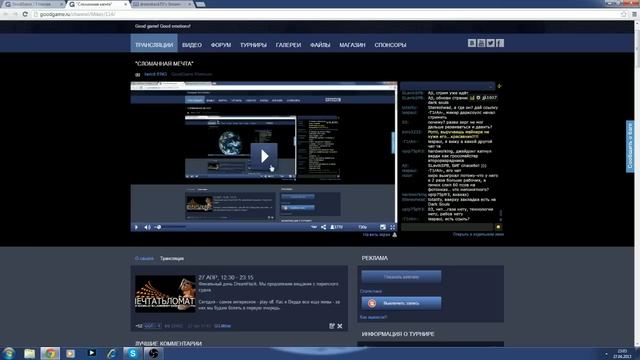
Task: Open the ВИДЕО navigation item
Action: click(x=192, y=45)
